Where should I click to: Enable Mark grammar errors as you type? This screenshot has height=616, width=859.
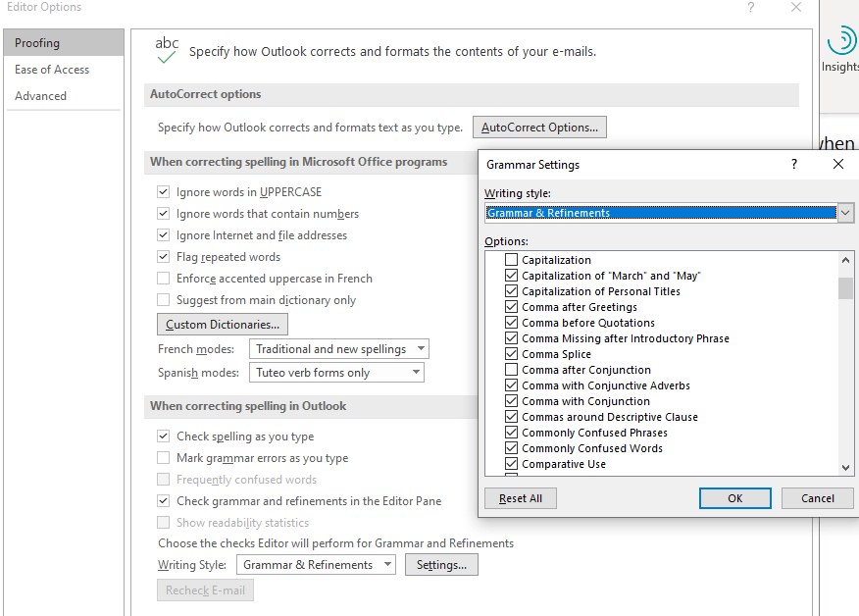[163, 458]
